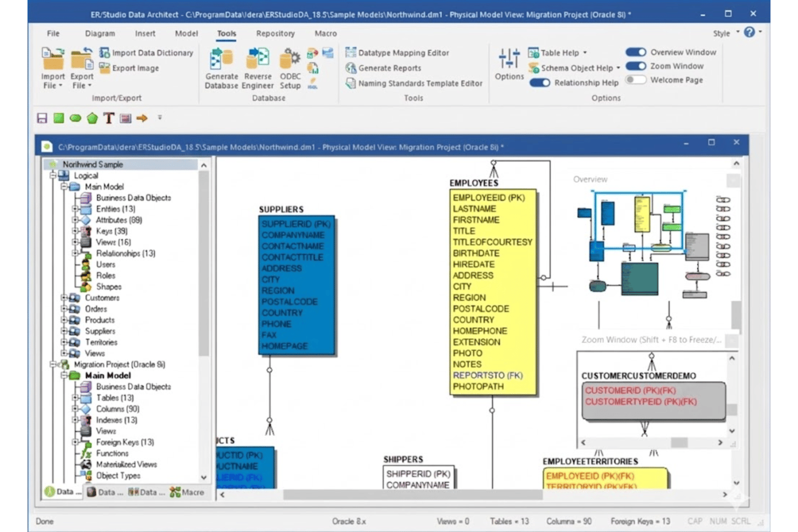The width and height of the screenshot is (798, 532).
Task: Open the File menu
Action: pos(53,33)
